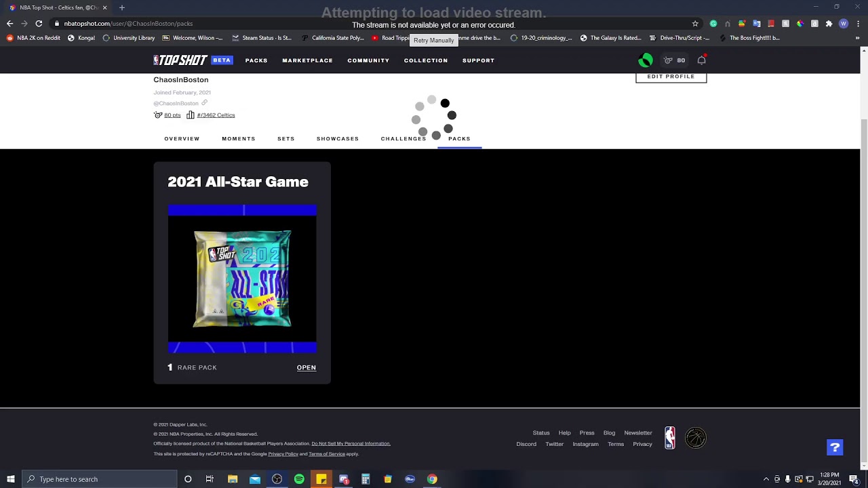Open the Blog footer link

click(x=609, y=432)
